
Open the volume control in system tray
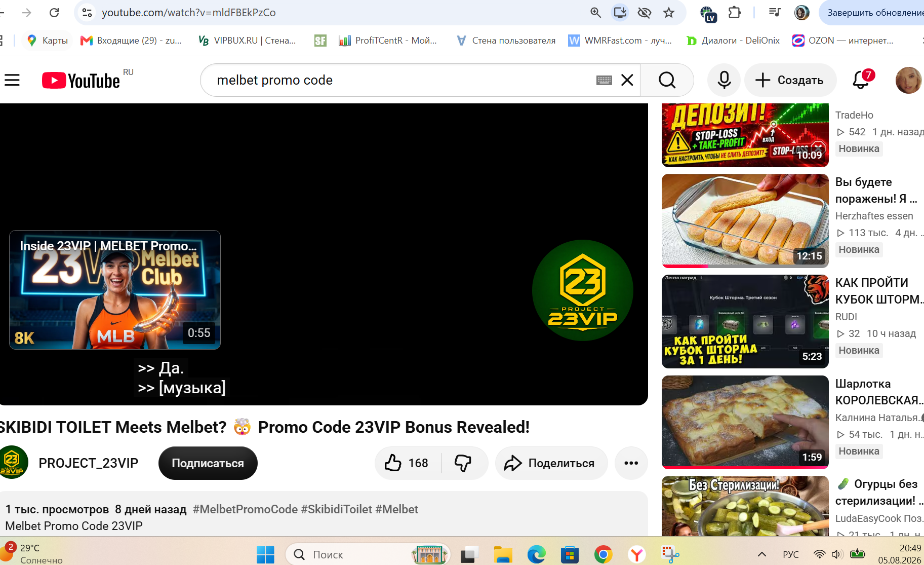coord(837,554)
